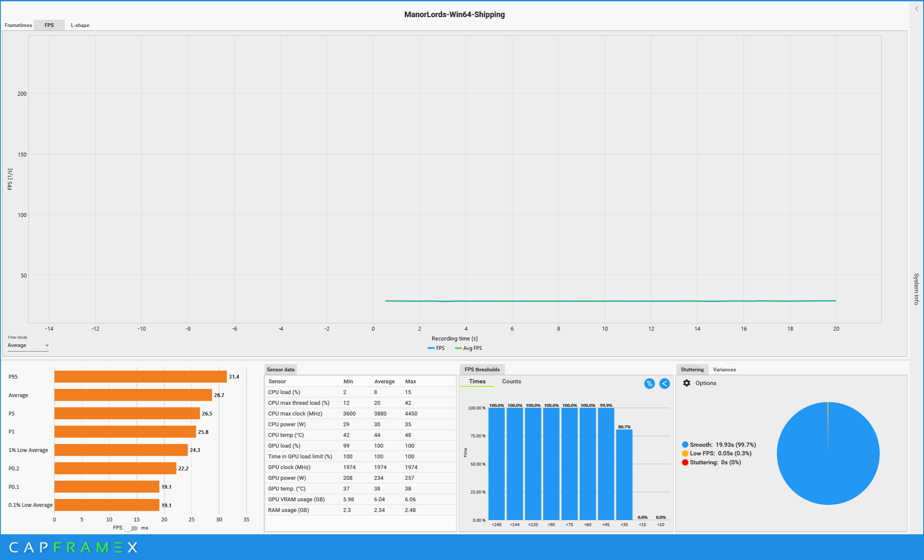This screenshot has width=924, height=560.
Task: Toggle the FPS/ms switch
Action: tap(131, 528)
